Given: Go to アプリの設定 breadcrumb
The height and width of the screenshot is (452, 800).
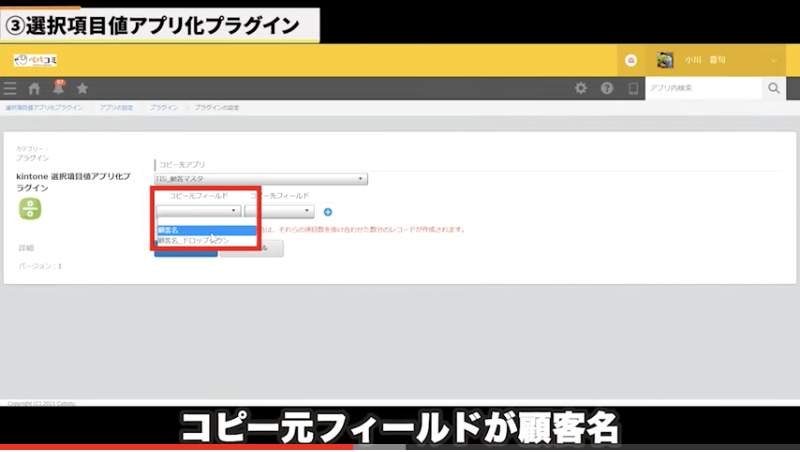Looking at the screenshot, I should (118, 106).
